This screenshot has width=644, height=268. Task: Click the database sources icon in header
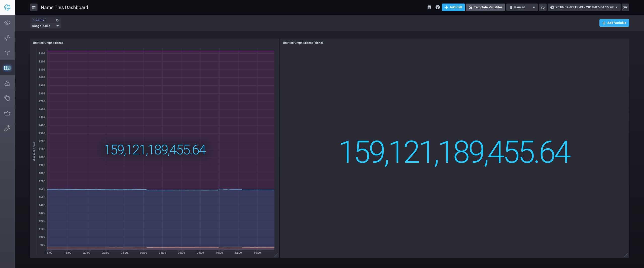click(x=429, y=7)
